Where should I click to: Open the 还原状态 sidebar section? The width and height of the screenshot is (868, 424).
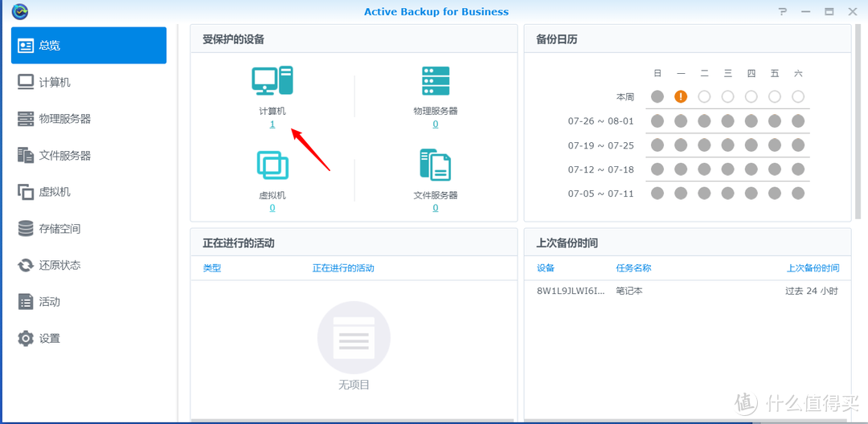pos(88,265)
